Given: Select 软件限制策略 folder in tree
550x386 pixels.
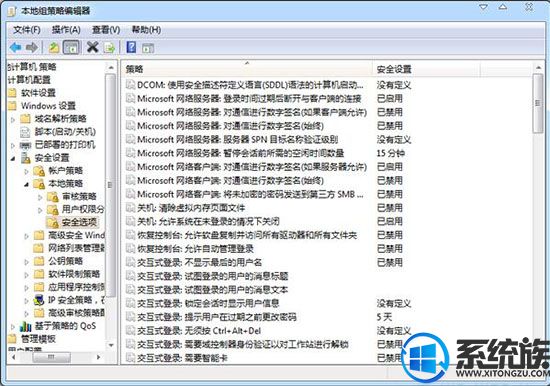Looking at the screenshot, I should (x=74, y=274).
